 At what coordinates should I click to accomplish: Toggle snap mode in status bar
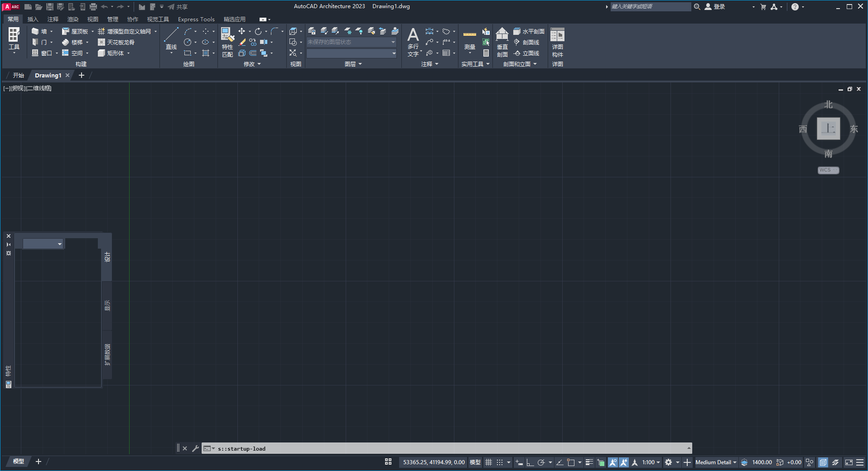pyautogui.click(x=499, y=462)
